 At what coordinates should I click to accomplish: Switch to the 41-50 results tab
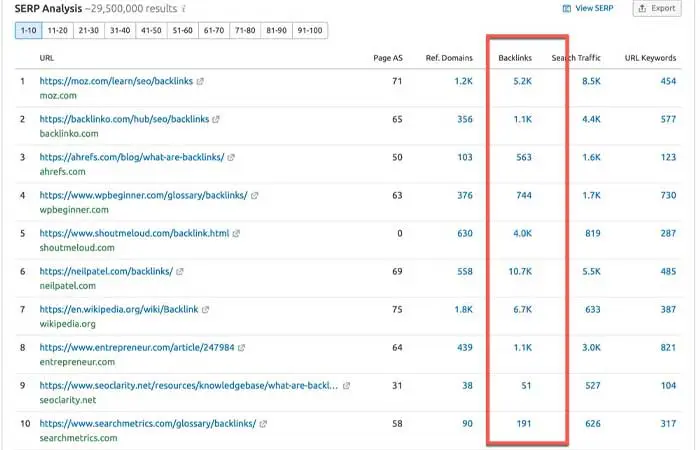(151, 30)
